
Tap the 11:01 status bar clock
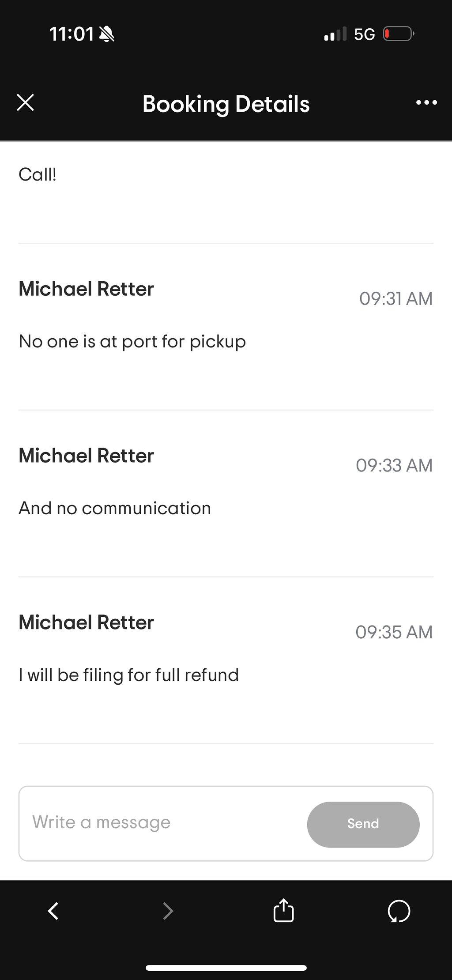pyautogui.click(x=72, y=34)
